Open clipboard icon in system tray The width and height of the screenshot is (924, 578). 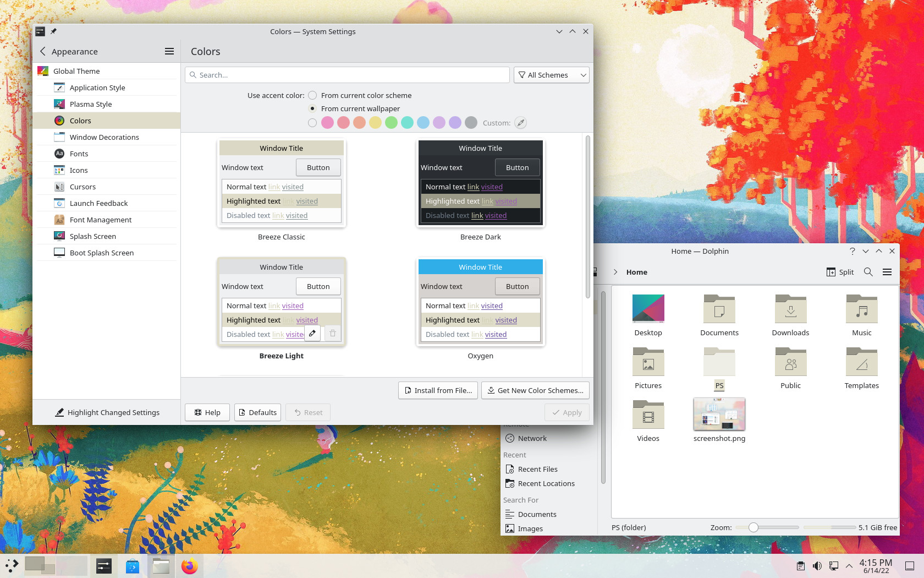(x=801, y=566)
